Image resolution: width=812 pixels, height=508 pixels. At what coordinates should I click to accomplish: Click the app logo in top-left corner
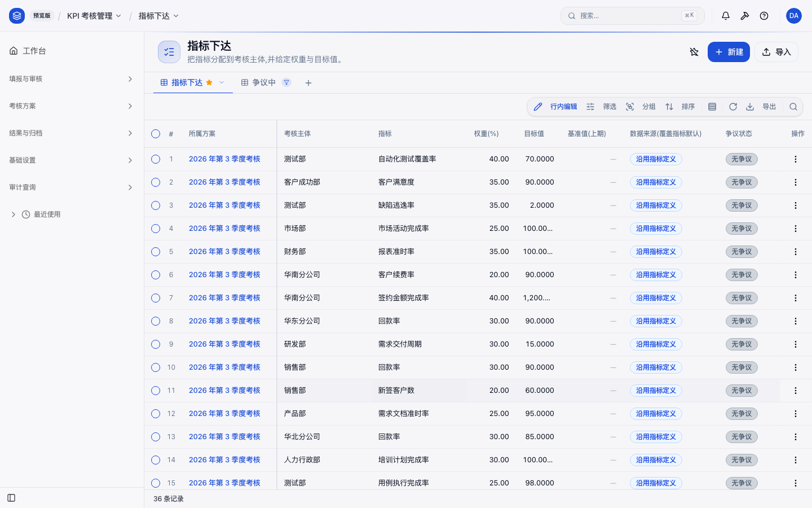coord(17,16)
